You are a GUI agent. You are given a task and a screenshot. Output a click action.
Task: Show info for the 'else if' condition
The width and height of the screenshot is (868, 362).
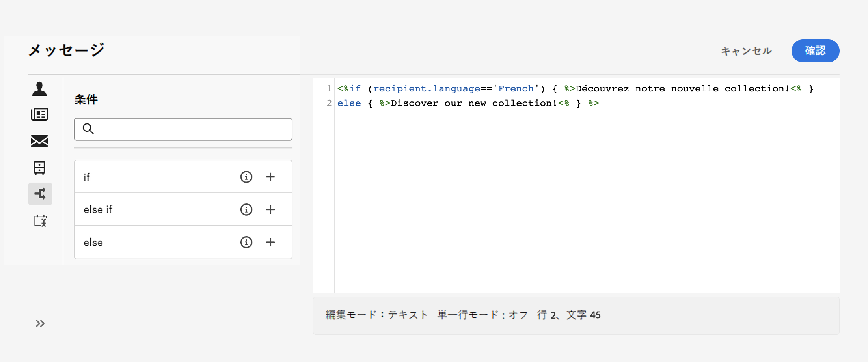click(x=246, y=209)
